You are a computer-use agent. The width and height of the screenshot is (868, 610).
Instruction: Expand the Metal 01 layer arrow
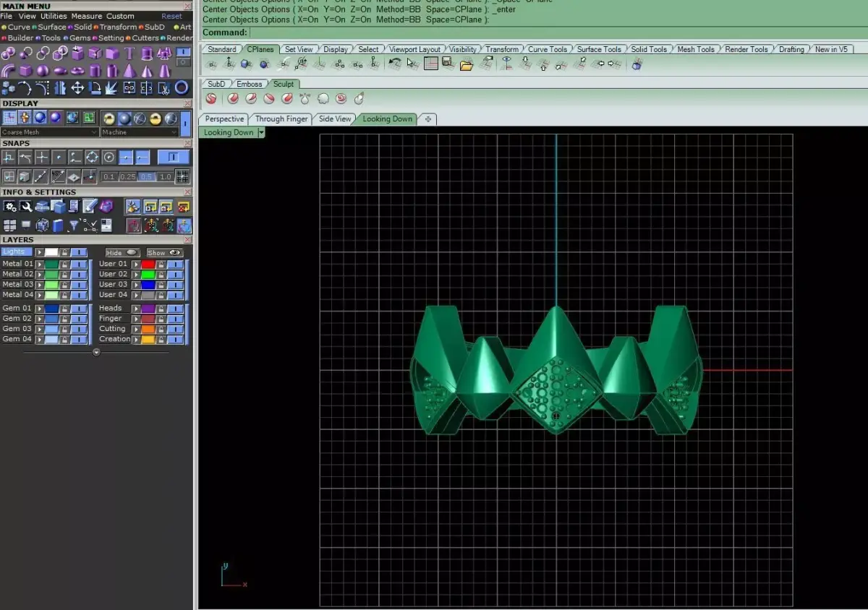click(40, 265)
